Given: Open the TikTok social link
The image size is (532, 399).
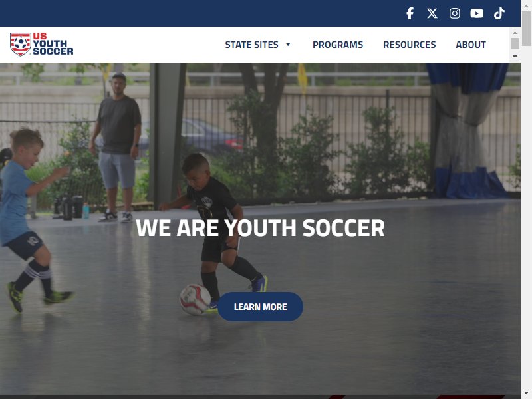Looking at the screenshot, I should pos(499,13).
